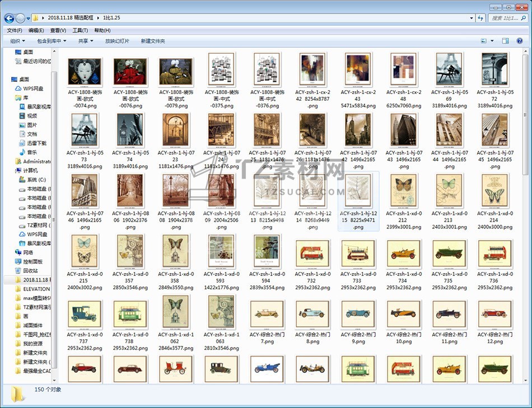532x408 pixels.
Task: Open 编辑(E) menu
Action: click(36, 31)
